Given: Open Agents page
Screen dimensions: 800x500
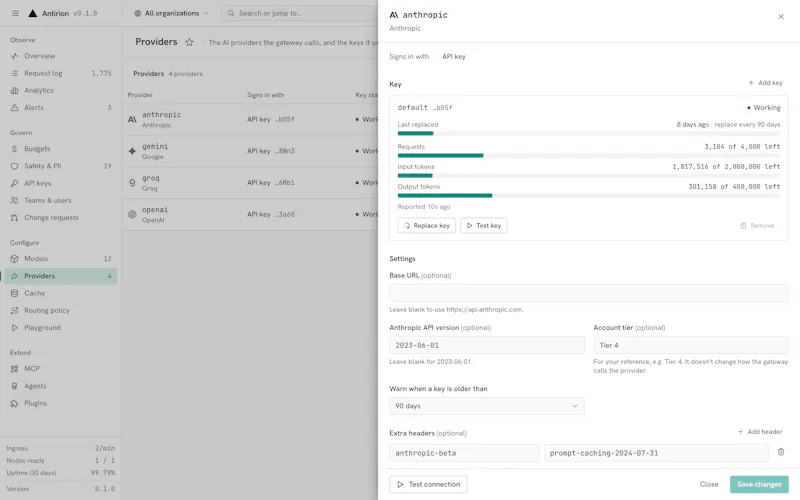Looking at the screenshot, I should (x=61, y=386).
